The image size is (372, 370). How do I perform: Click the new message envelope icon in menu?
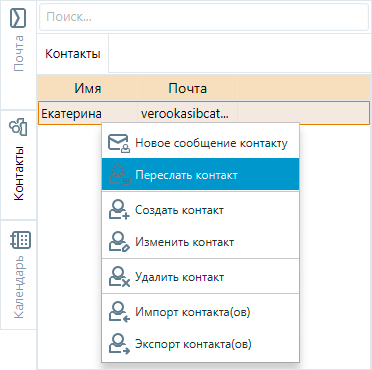pyautogui.click(x=119, y=143)
